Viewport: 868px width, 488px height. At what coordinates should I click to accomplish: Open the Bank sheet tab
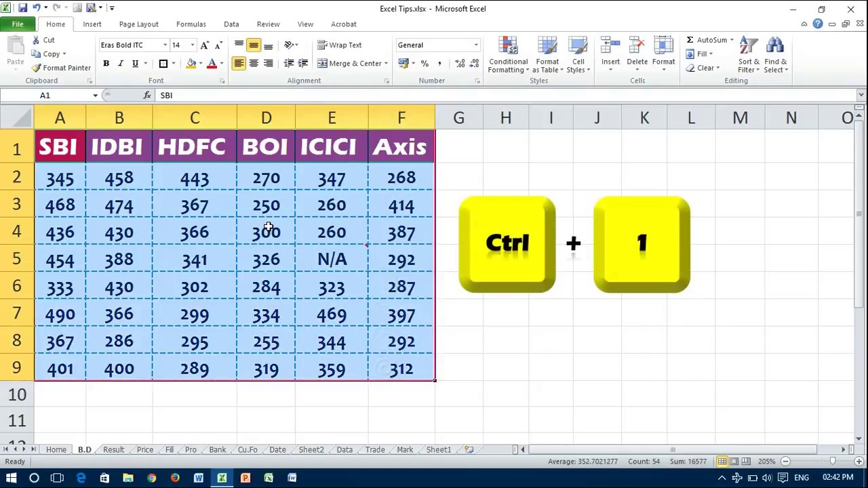click(x=218, y=449)
